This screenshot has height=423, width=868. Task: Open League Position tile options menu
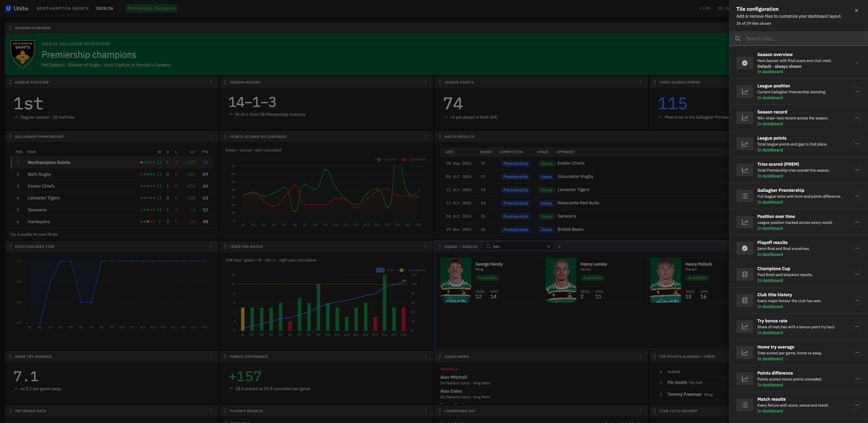pos(211,82)
